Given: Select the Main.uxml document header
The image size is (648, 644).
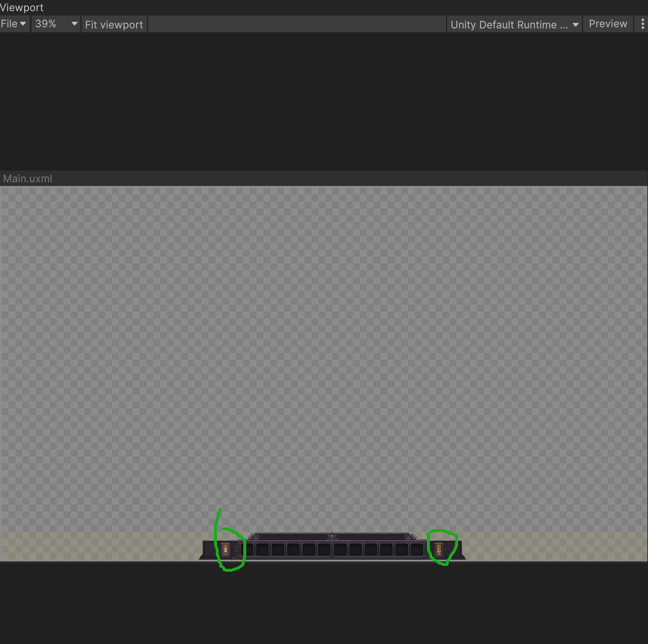Looking at the screenshot, I should pos(28,179).
